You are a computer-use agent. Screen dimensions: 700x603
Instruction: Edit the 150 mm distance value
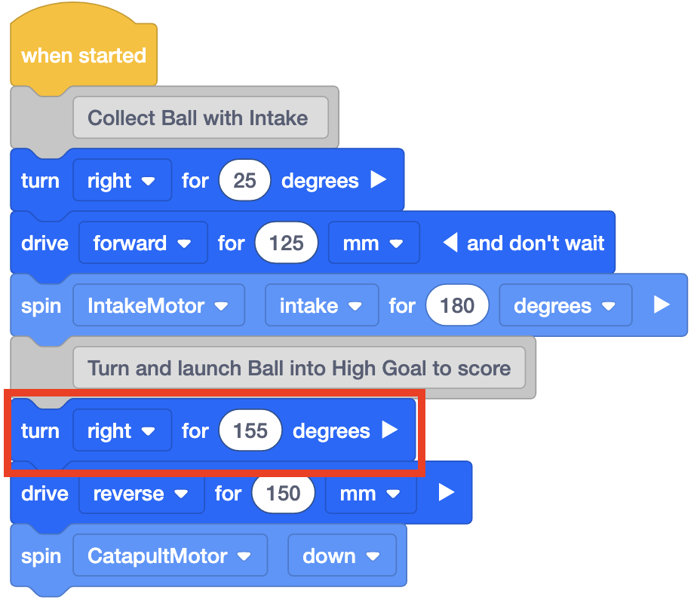(284, 493)
